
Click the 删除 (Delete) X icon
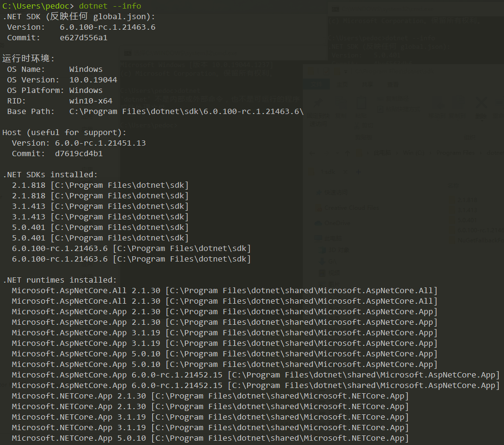click(x=481, y=103)
